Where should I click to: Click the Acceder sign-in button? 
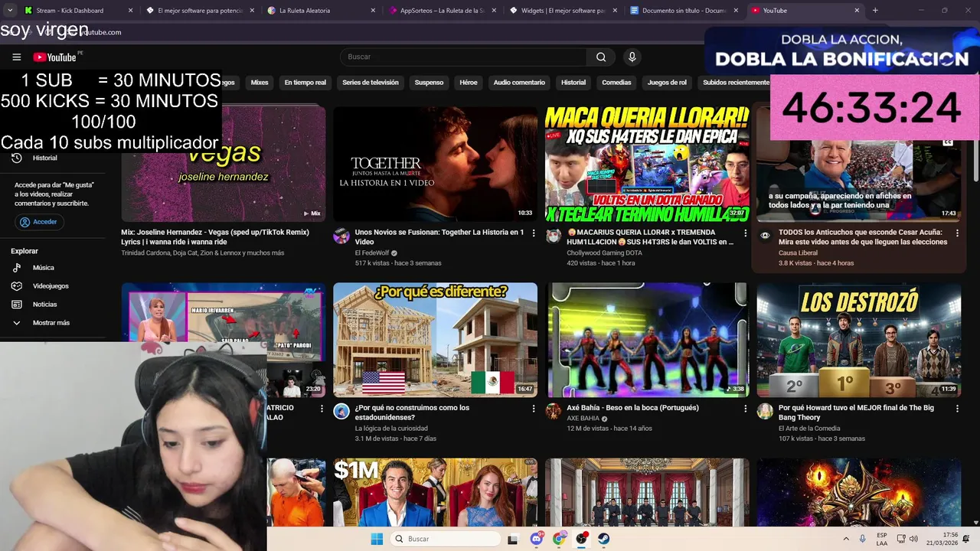coord(38,222)
